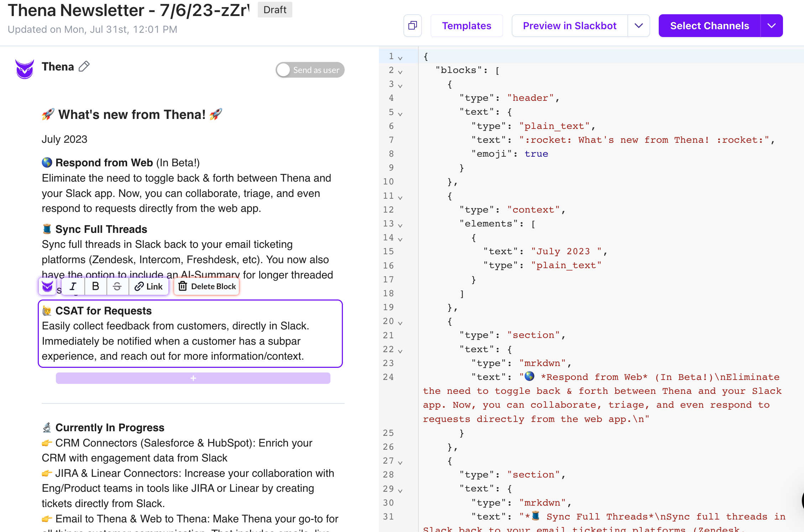
Task: Click Preview in Slackbot button
Action: point(569,26)
